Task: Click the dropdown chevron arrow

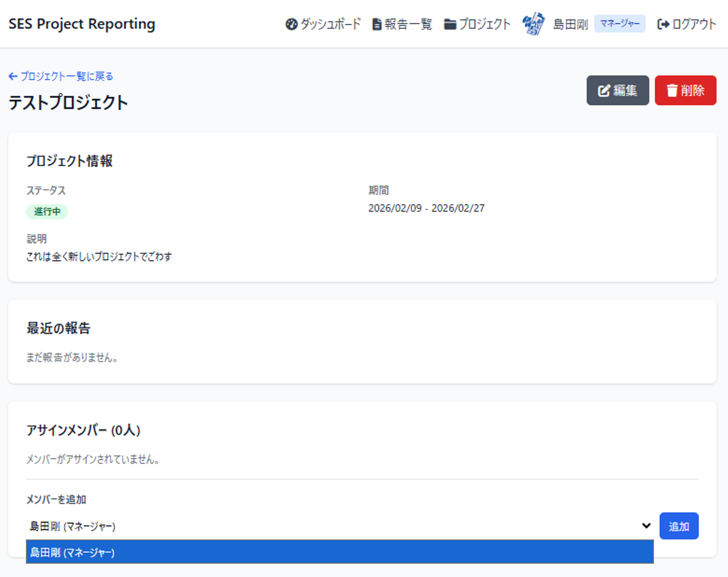Action: click(x=646, y=526)
